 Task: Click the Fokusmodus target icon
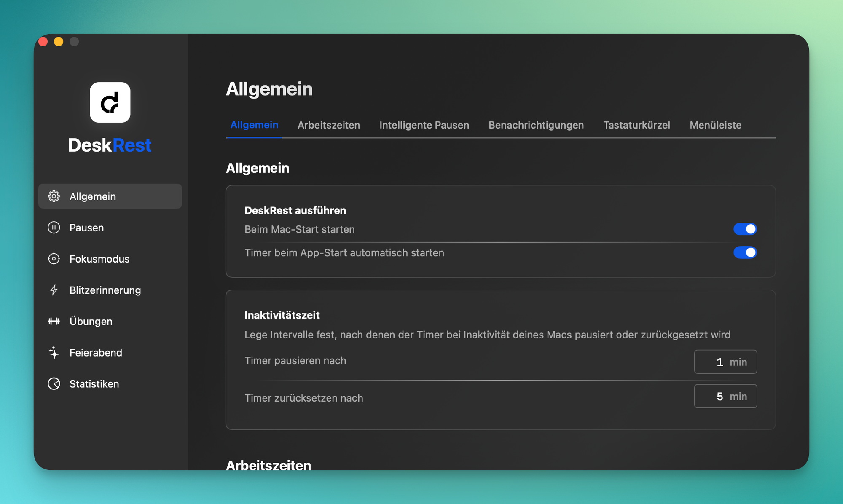click(54, 259)
